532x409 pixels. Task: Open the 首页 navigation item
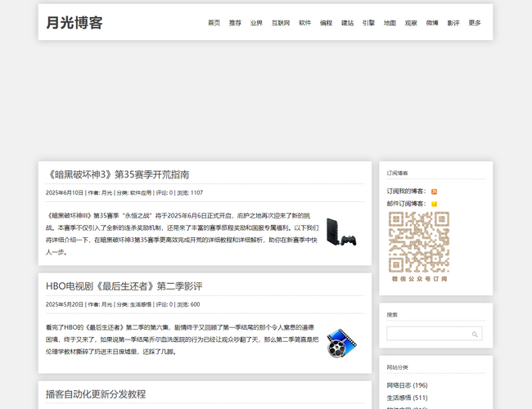[214, 23]
